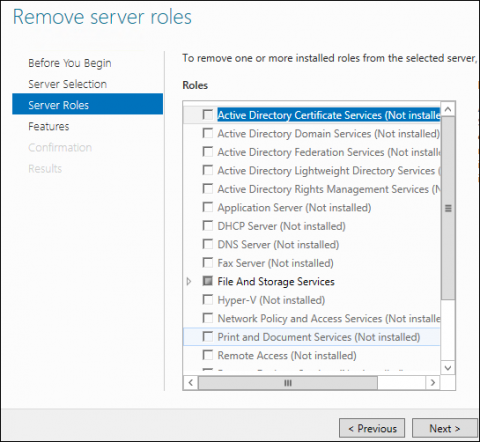Select the DHCP Server (Not installed) label
The width and height of the screenshot is (480, 442).
(x=281, y=226)
